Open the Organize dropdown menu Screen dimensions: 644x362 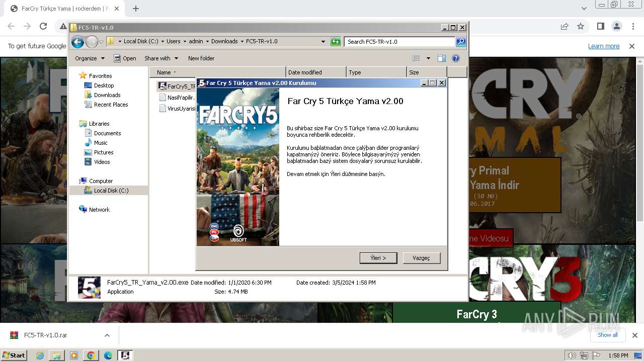click(90, 58)
